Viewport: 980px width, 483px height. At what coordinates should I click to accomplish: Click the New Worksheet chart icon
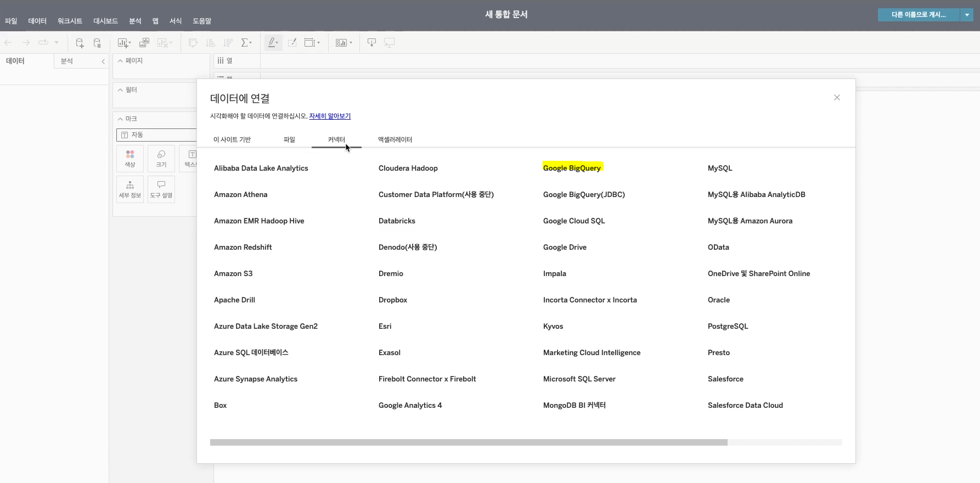pyautogui.click(x=123, y=43)
